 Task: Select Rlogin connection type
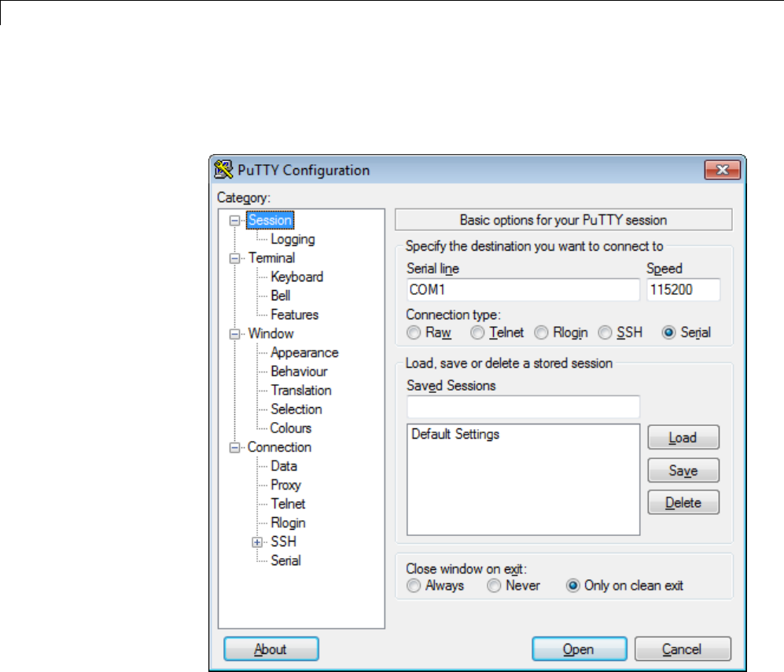point(541,332)
